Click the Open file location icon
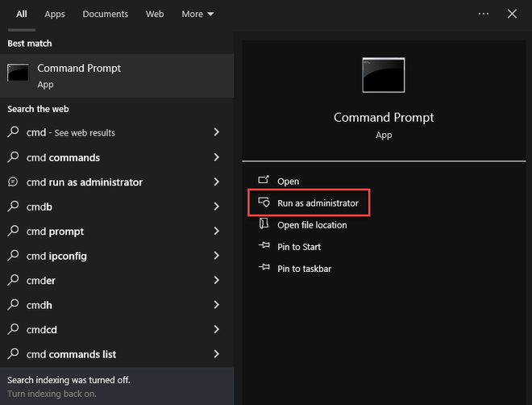The height and width of the screenshot is (405, 532). [263, 225]
